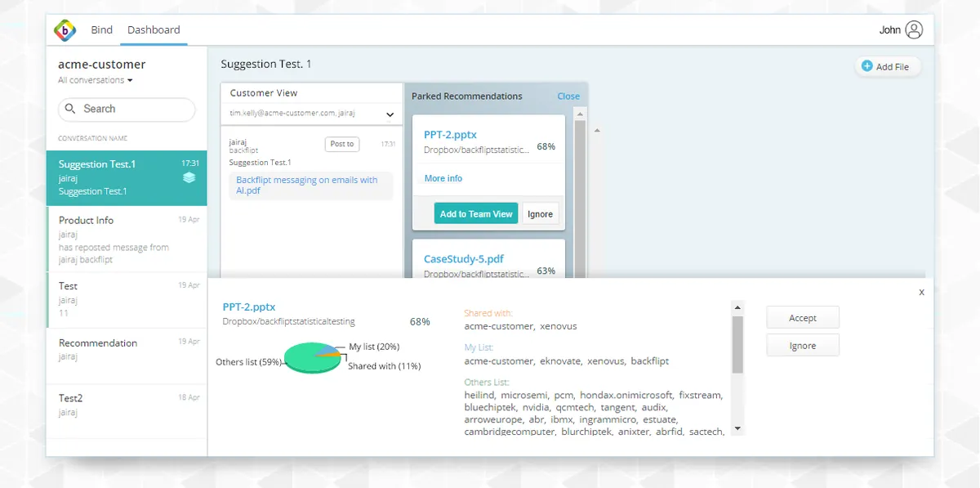
Task: Click Ignore on the PPT-2.pptx card
Action: 540,213
